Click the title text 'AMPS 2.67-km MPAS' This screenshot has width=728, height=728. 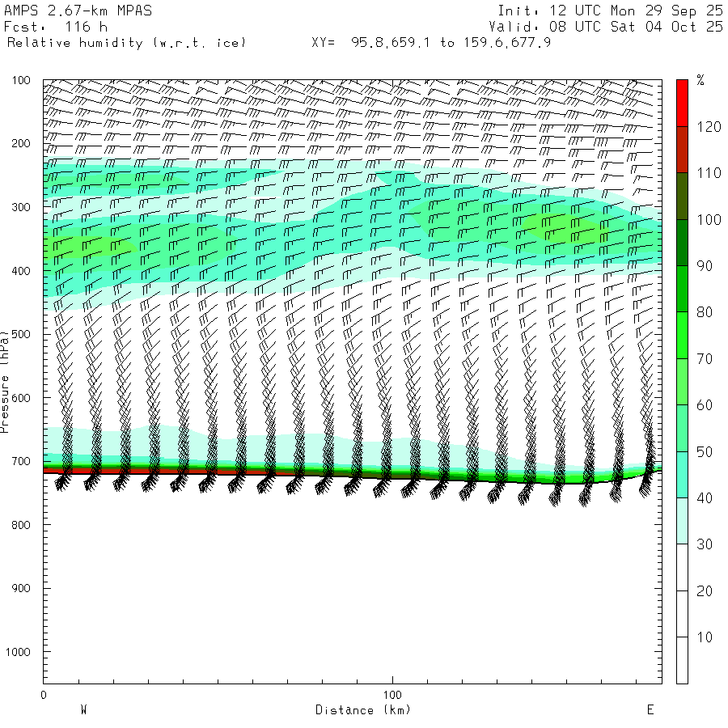(x=78, y=11)
